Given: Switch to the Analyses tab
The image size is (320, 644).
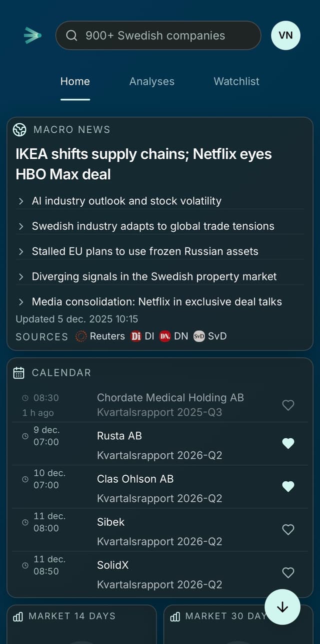Looking at the screenshot, I should click(x=151, y=81).
